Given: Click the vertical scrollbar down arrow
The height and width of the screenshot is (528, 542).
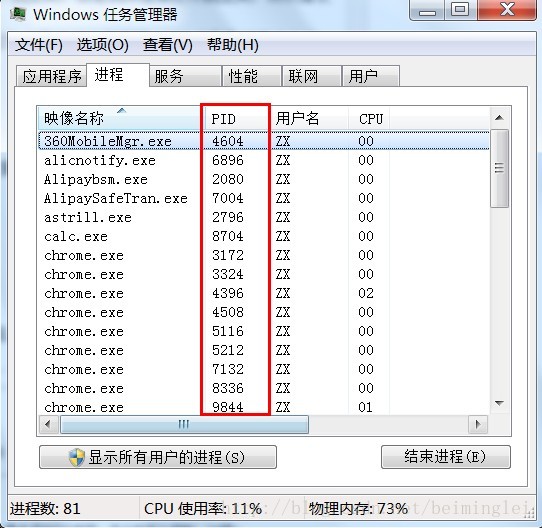Looking at the screenshot, I should 499,403.
